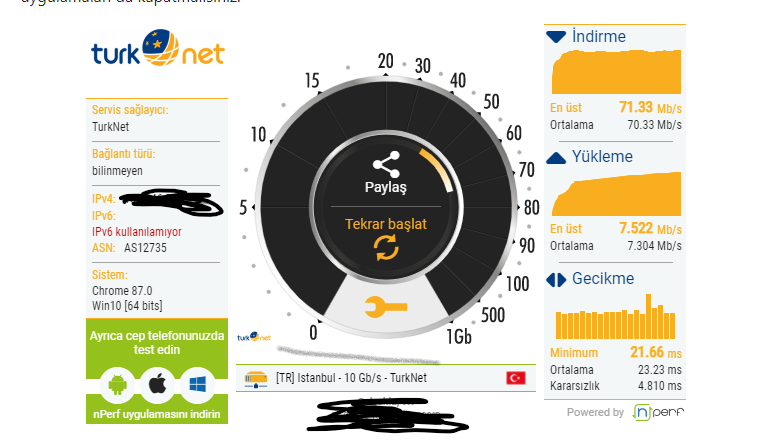Click the Turkish flag icon
This screenshot has width=783, height=440.
click(516, 378)
